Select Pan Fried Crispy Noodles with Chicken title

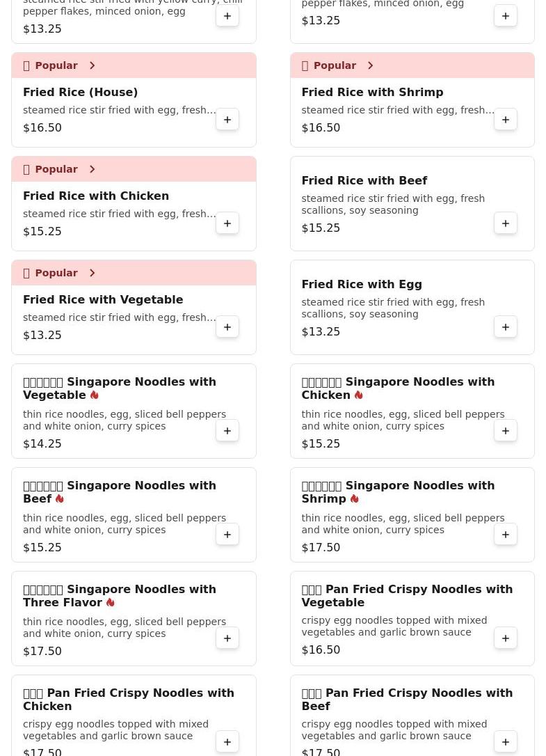pyautogui.click(x=128, y=699)
